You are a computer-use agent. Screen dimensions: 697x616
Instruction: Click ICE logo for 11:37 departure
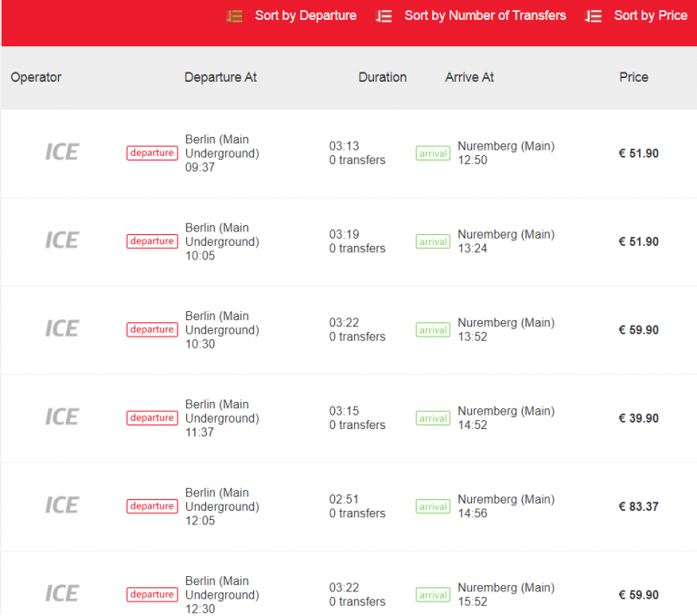pyautogui.click(x=62, y=417)
